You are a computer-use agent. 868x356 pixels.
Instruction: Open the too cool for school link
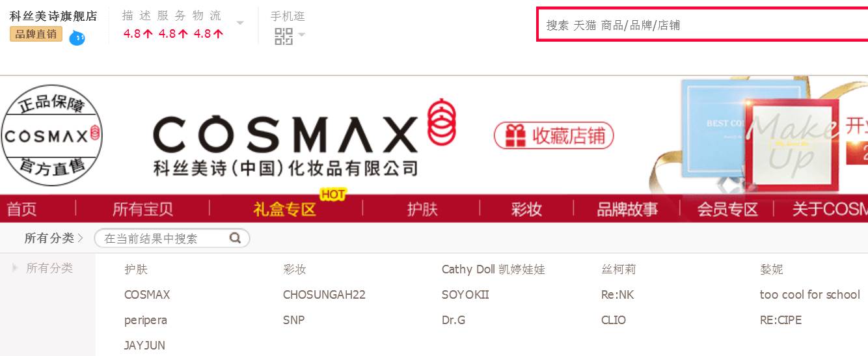tap(810, 294)
